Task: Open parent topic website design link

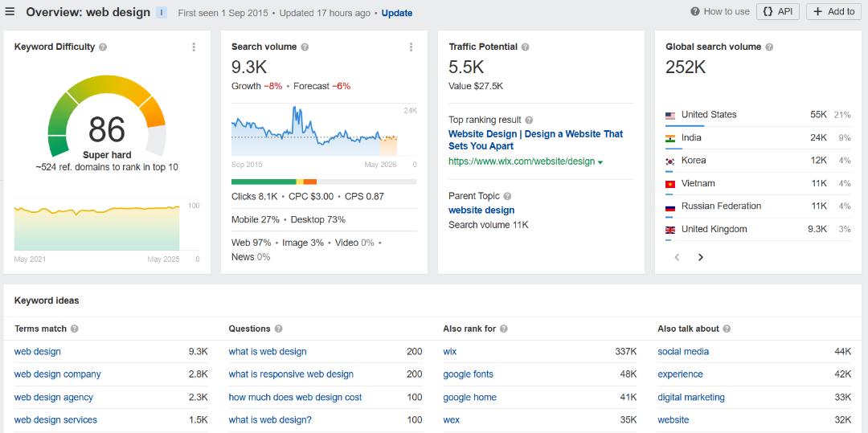Action: (481, 210)
